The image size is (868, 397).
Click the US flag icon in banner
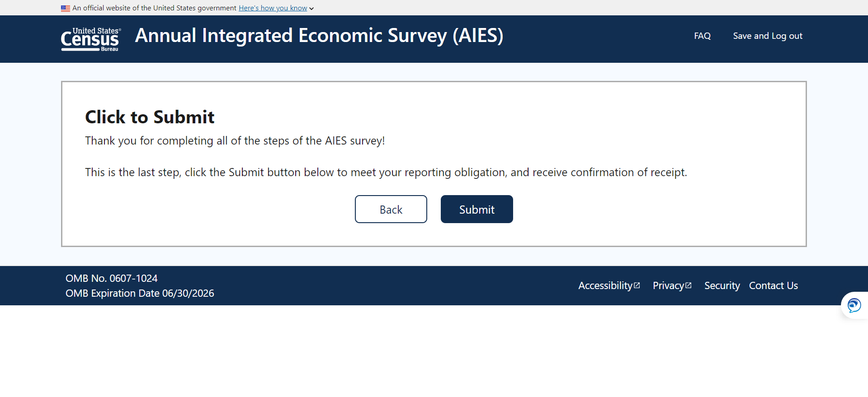pyautogui.click(x=66, y=8)
